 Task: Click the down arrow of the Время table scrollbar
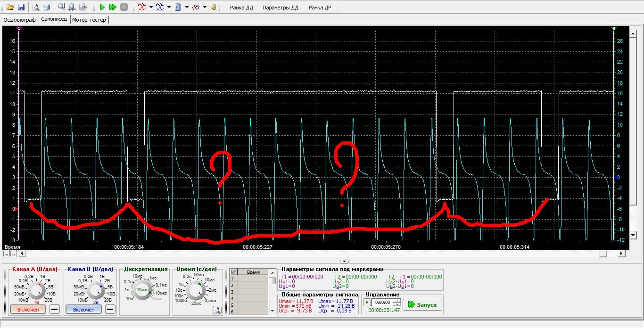(272, 311)
